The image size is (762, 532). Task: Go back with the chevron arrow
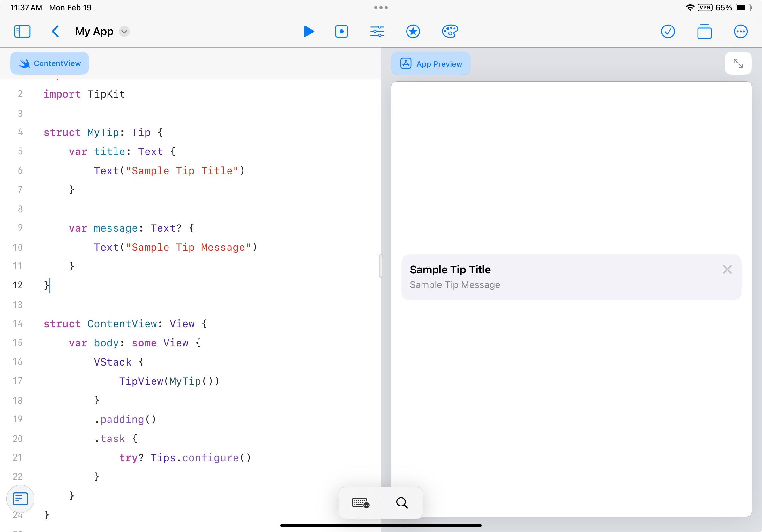[56, 32]
